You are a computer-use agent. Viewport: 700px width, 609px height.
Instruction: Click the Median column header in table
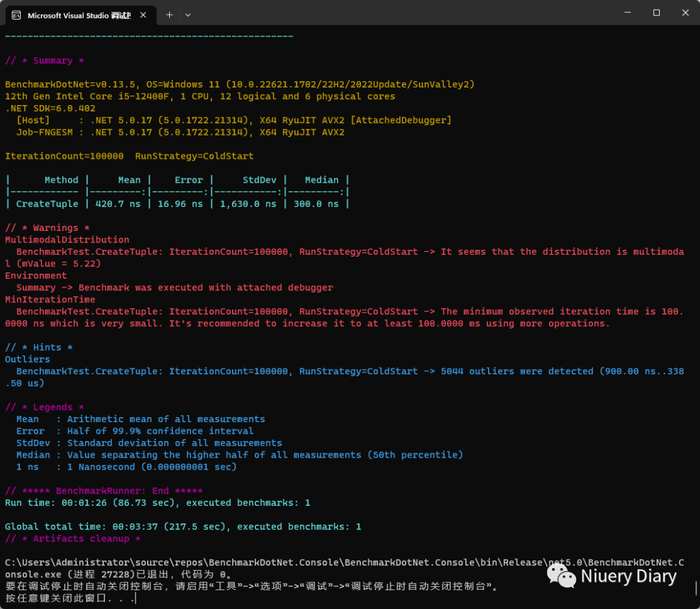click(x=322, y=180)
